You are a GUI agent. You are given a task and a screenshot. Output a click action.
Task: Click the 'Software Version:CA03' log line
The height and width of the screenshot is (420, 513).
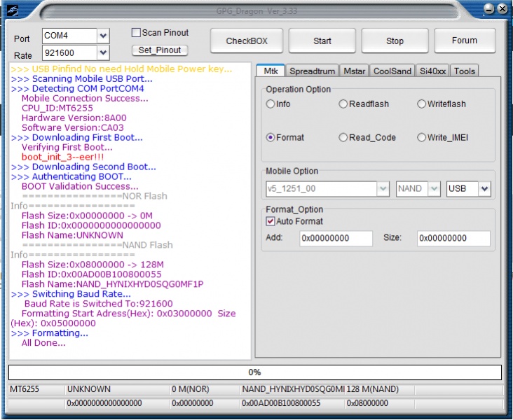coord(73,128)
